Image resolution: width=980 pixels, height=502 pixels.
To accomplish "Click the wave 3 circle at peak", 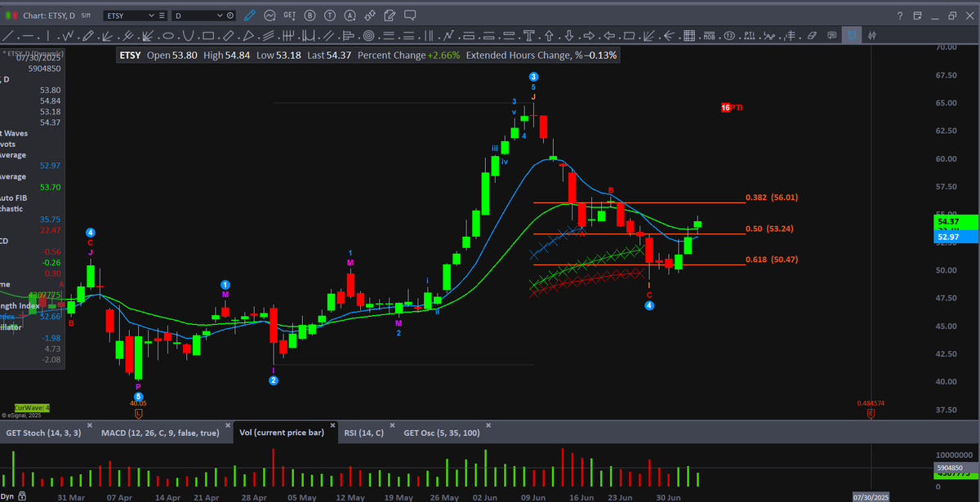I will [533, 76].
